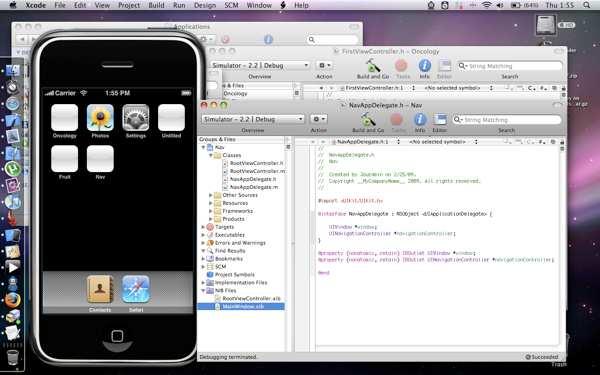Collapse the Classes folder
600x375 pixels.
[210, 155]
